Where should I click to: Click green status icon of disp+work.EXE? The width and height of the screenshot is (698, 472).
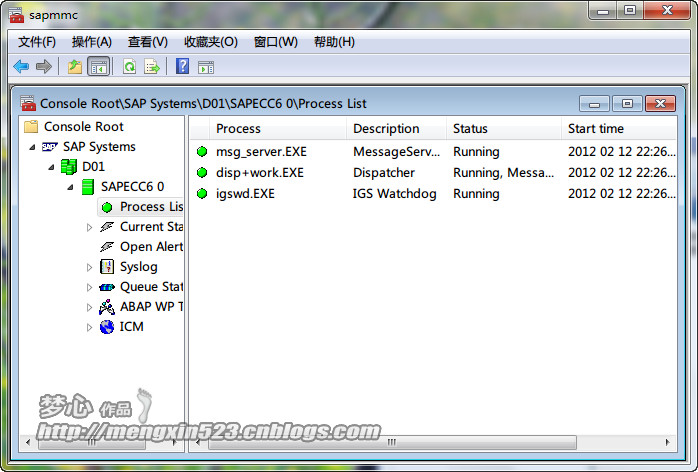tap(202, 172)
